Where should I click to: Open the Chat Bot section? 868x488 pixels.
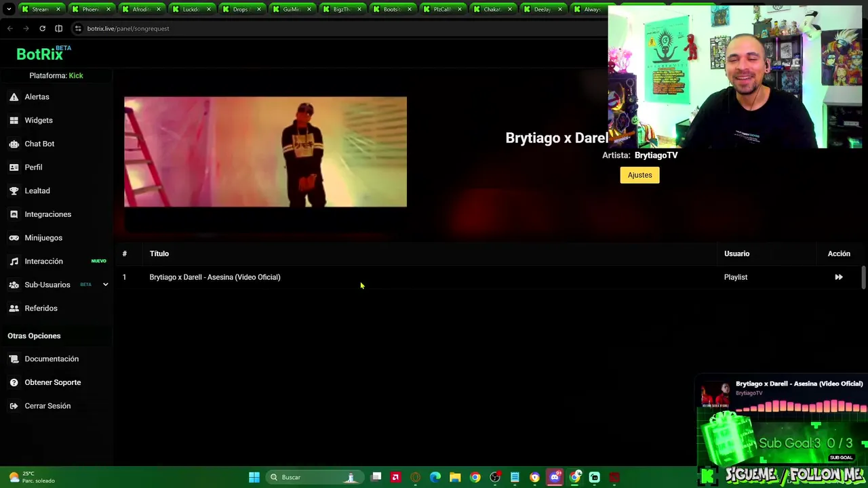click(39, 144)
